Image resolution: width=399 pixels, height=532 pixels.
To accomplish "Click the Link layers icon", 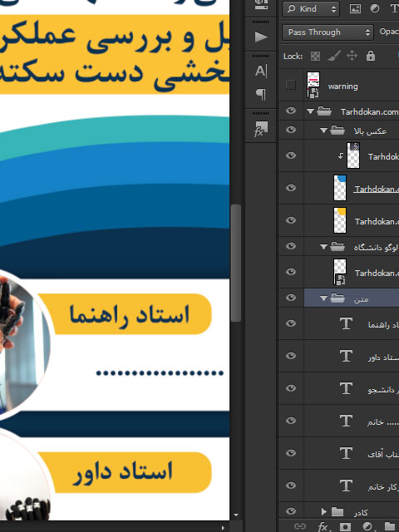I will click(x=299, y=526).
